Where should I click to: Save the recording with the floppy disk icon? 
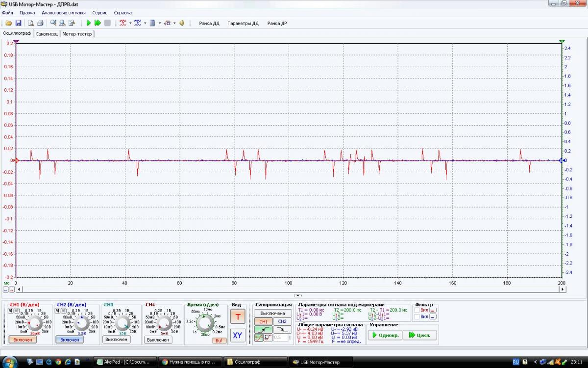[x=18, y=23]
